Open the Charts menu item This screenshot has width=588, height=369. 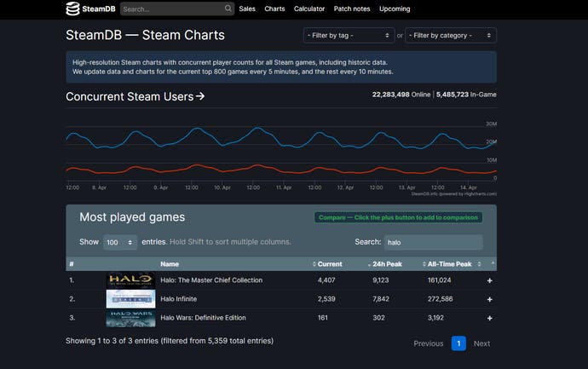274,9
